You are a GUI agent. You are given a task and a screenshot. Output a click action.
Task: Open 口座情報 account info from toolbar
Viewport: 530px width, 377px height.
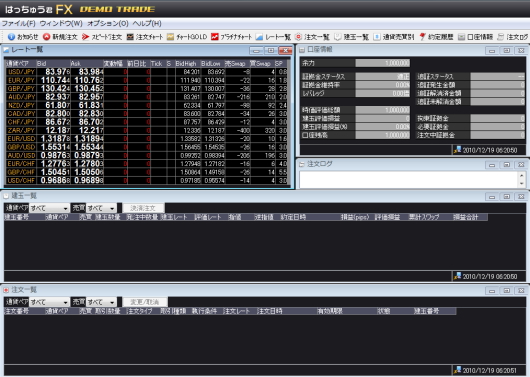tap(475, 37)
